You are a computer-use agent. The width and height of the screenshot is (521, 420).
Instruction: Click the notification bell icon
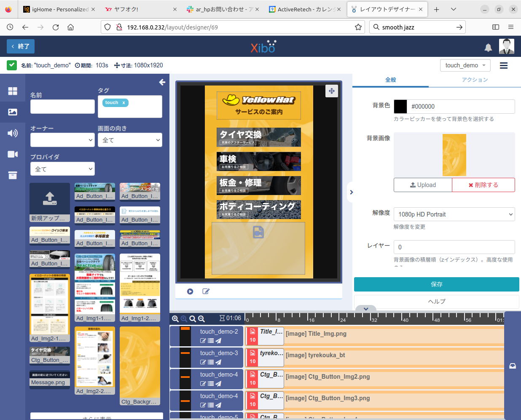click(488, 48)
